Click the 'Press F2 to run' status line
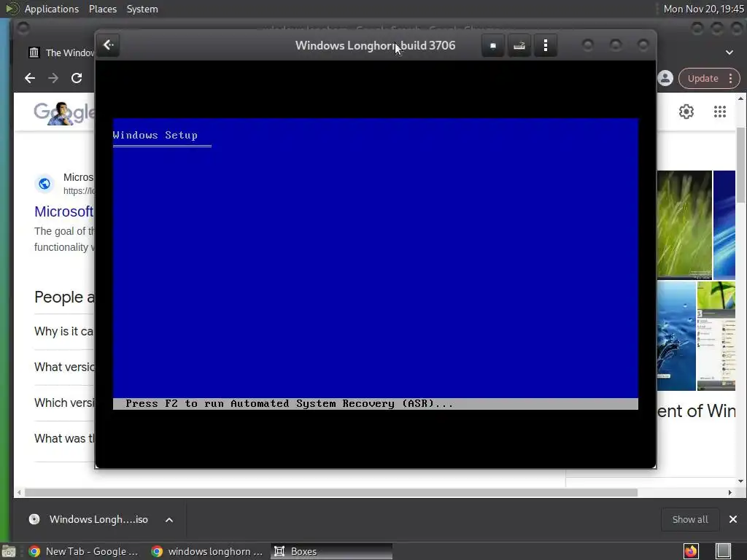The width and height of the screenshot is (747, 560). tap(376, 404)
